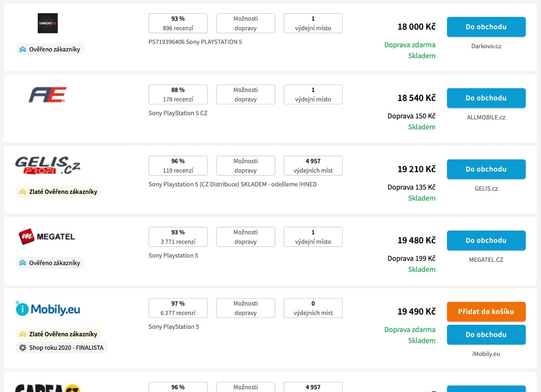Open the GELIS.cz shop name link
Screen dimensions: 541x392
click(x=486, y=188)
